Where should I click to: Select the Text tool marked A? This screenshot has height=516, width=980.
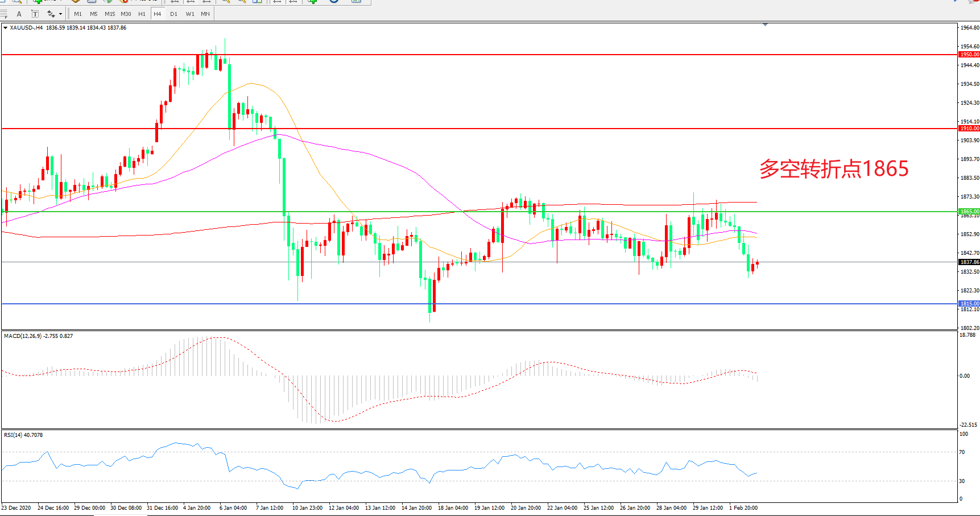19,14
